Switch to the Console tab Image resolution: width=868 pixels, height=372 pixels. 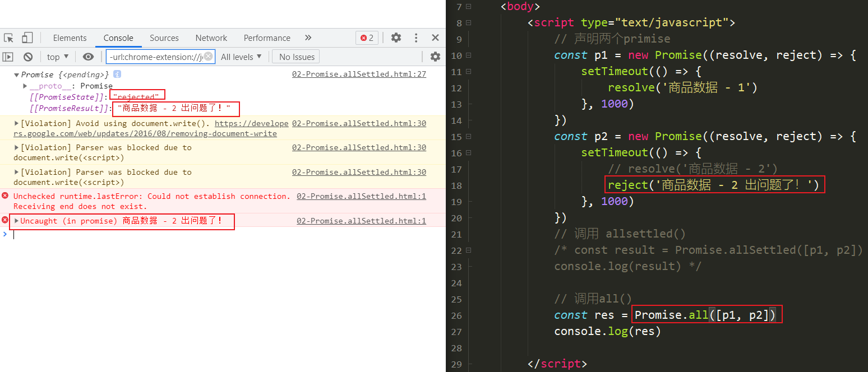point(118,38)
